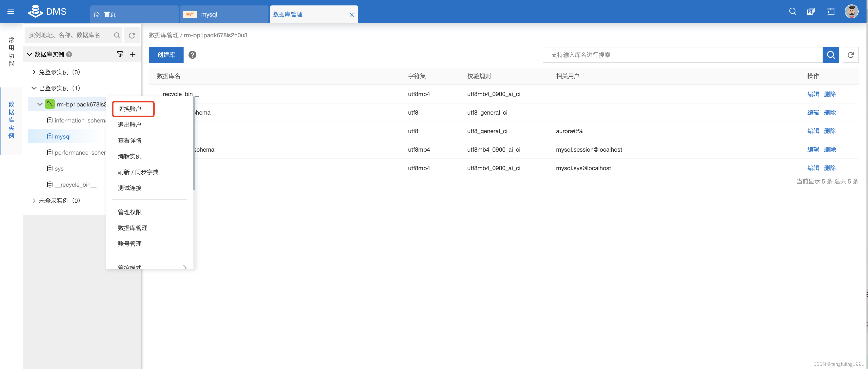Click the 相关用户 column header

click(x=568, y=76)
